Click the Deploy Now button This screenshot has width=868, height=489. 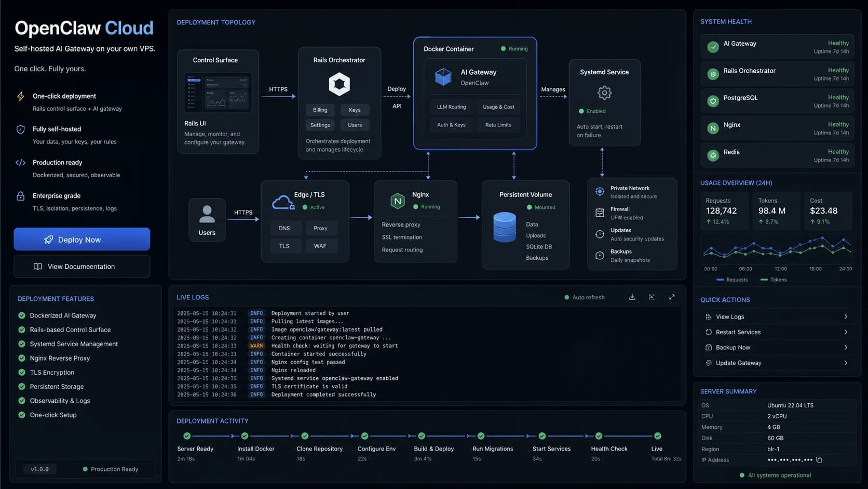(x=82, y=239)
